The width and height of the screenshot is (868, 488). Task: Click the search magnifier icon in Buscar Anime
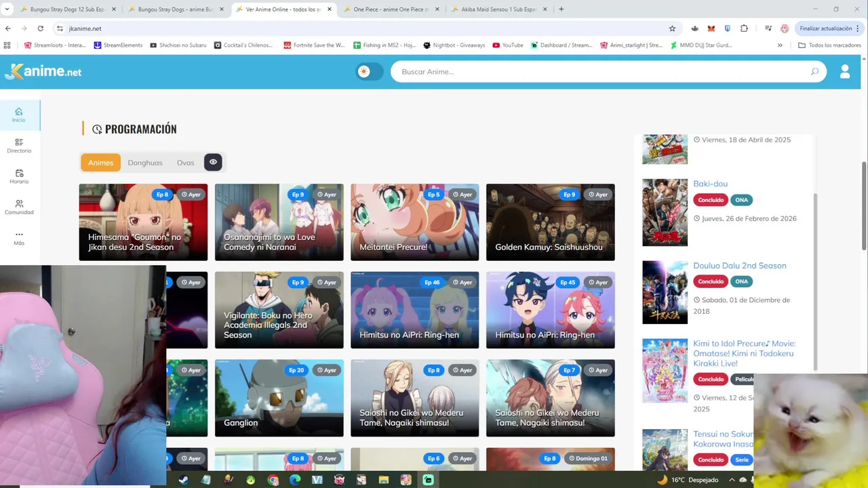814,71
